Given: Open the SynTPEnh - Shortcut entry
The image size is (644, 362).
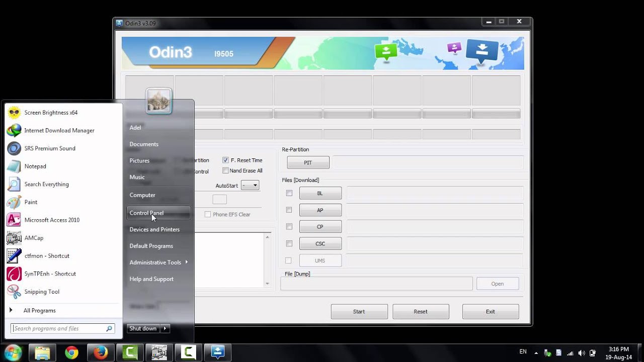Looking at the screenshot, I should 63,274.
